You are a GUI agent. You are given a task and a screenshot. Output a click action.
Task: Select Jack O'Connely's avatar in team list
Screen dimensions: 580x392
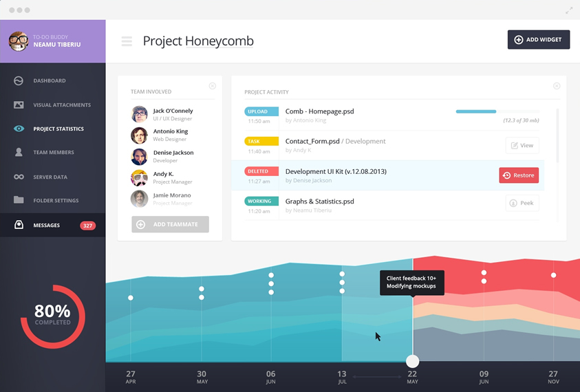tap(140, 114)
